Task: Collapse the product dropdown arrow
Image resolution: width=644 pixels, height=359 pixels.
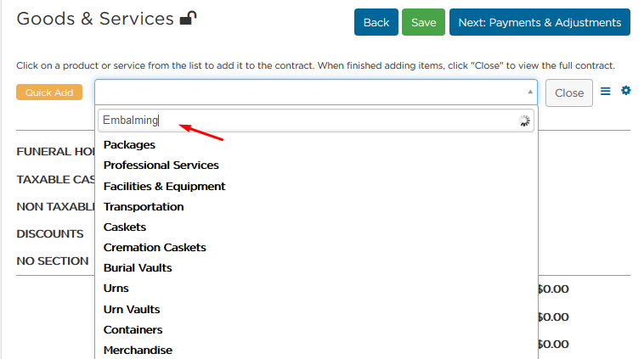Action: coord(530,93)
